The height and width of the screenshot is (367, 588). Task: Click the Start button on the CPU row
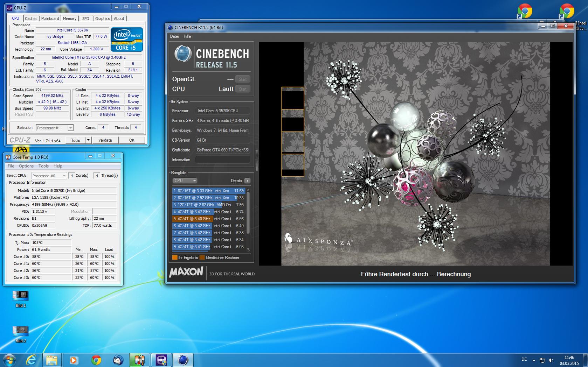pos(243,89)
